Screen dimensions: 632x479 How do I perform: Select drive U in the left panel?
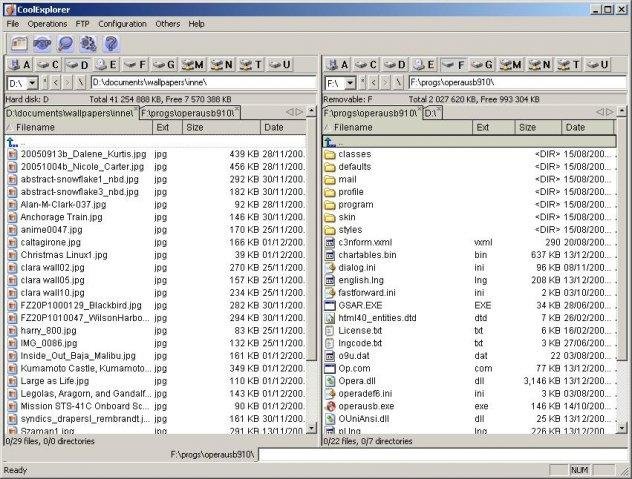point(280,65)
